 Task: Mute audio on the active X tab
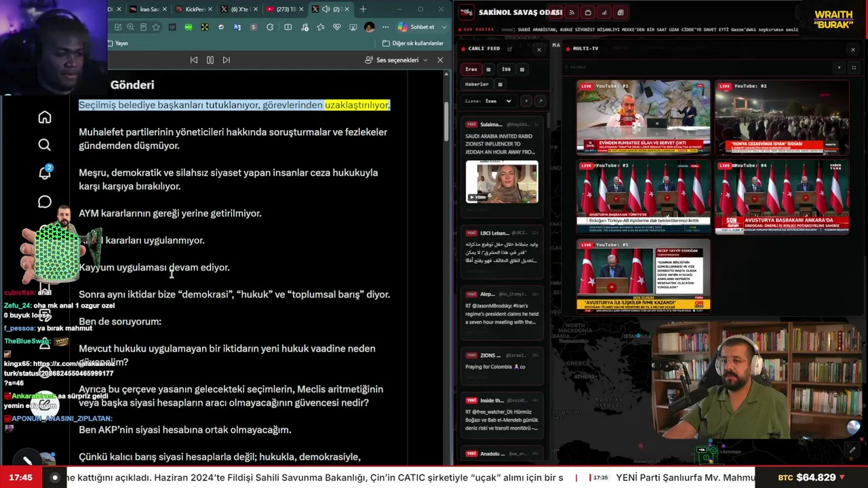[326, 9]
